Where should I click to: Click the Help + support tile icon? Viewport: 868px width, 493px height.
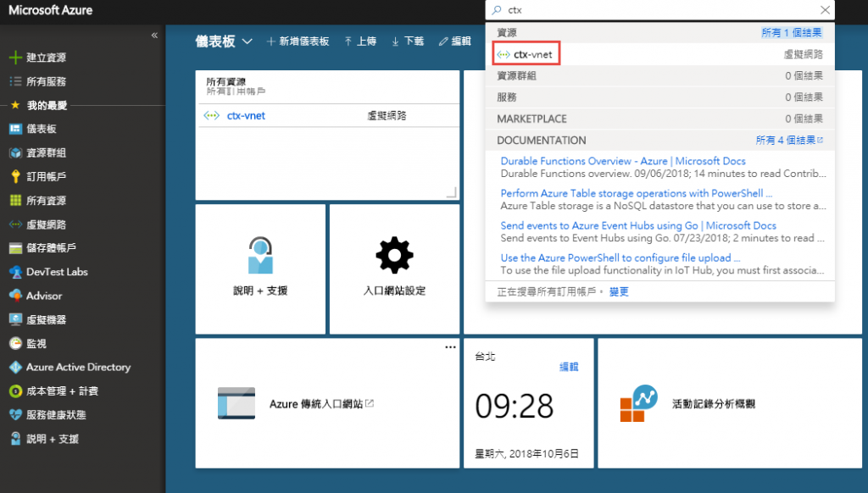(x=260, y=255)
